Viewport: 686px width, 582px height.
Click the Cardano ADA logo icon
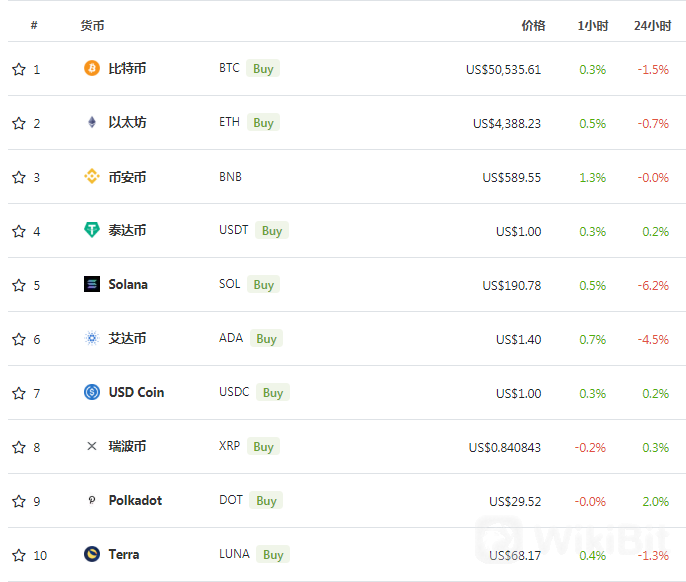point(92,338)
